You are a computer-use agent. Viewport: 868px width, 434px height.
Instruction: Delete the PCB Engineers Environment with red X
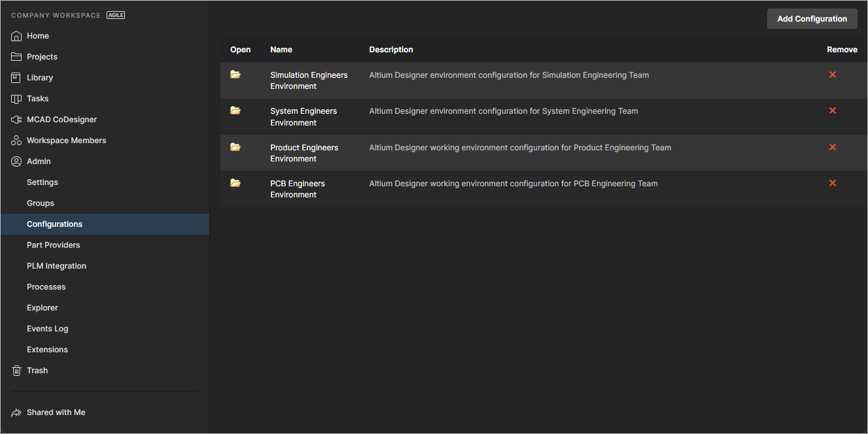tap(833, 183)
